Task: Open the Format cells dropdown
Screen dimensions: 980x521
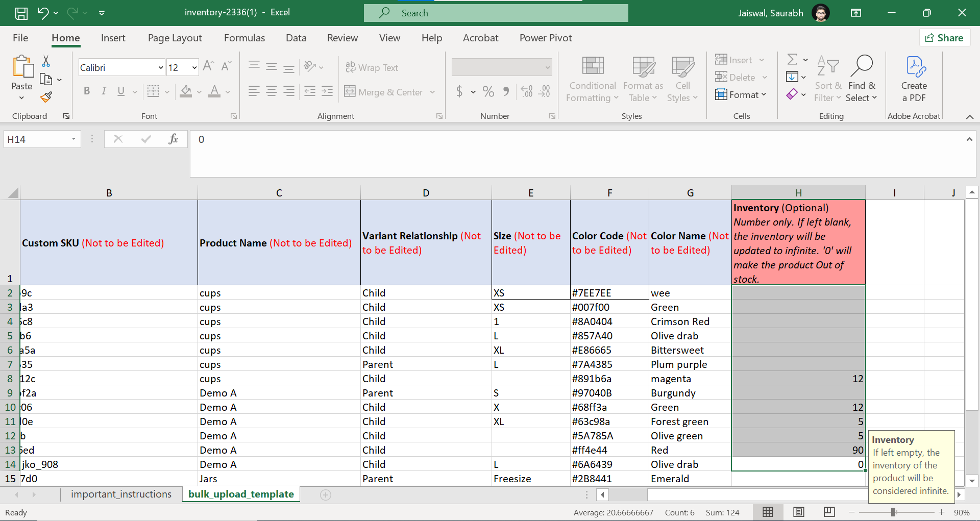Action: pos(741,94)
